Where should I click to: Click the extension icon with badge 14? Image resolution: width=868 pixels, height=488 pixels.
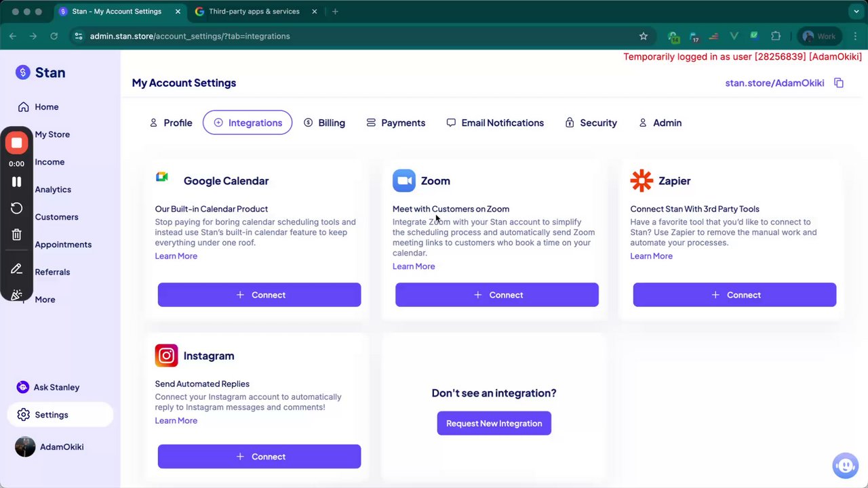click(673, 37)
